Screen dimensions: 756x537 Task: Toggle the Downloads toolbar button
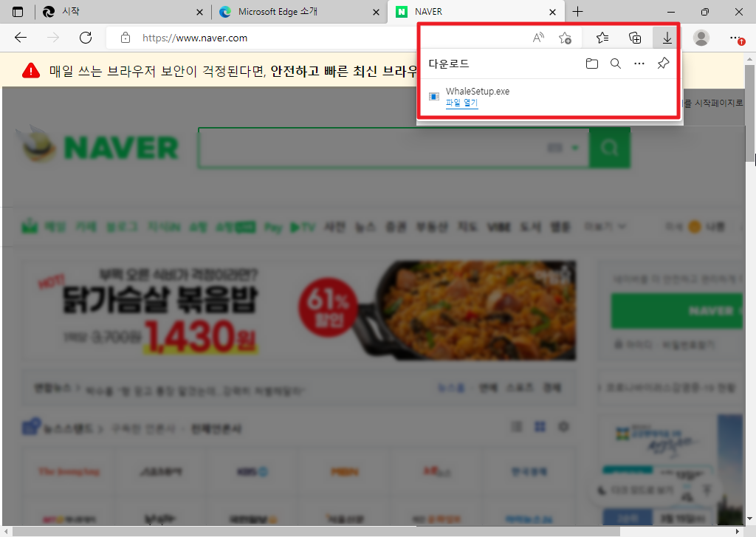[x=667, y=38]
